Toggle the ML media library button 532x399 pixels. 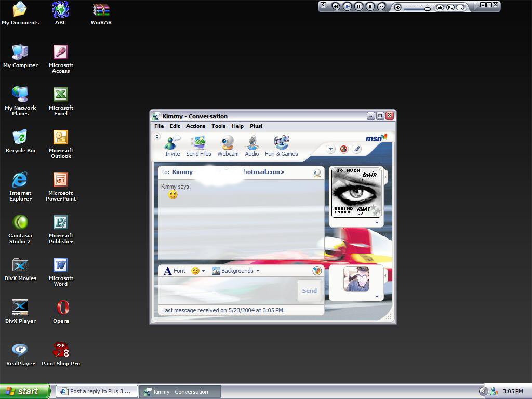coord(460,7)
